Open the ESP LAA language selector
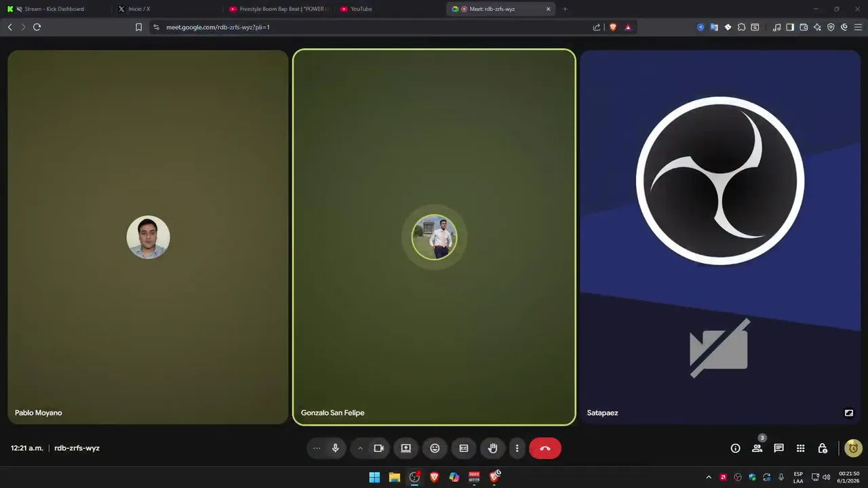 point(798,477)
